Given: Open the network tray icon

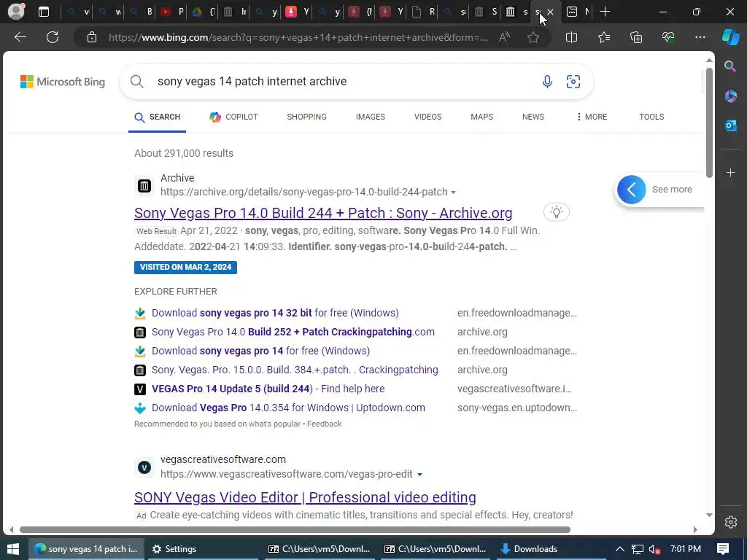Looking at the screenshot, I should click(x=637, y=549).
